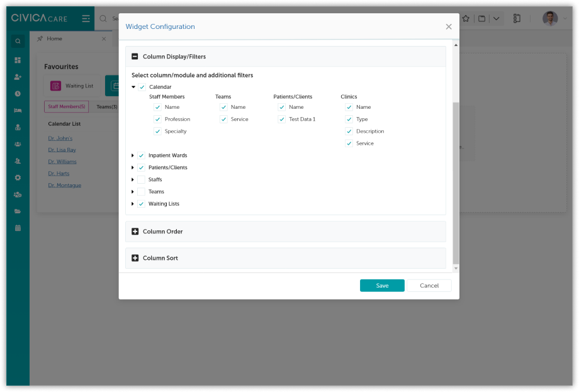The image size is (579, 392).
Task: Click the Cancel button
Action: (429, 286)
